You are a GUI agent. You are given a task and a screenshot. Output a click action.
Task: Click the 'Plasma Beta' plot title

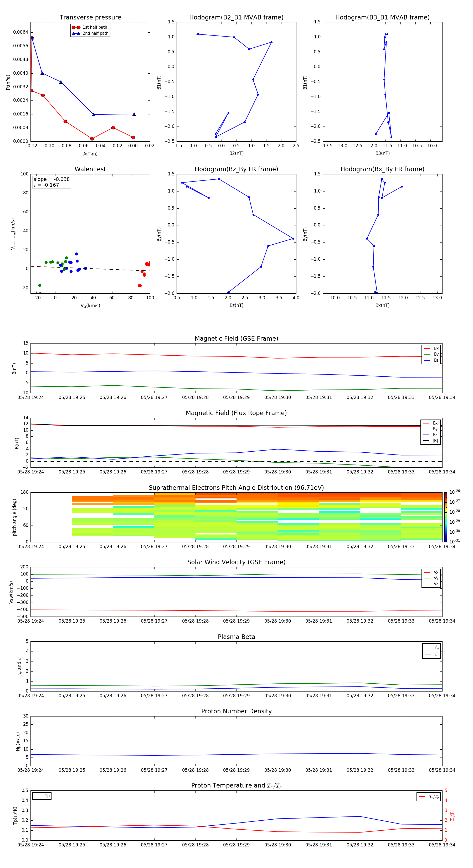[x=236, y=637]
